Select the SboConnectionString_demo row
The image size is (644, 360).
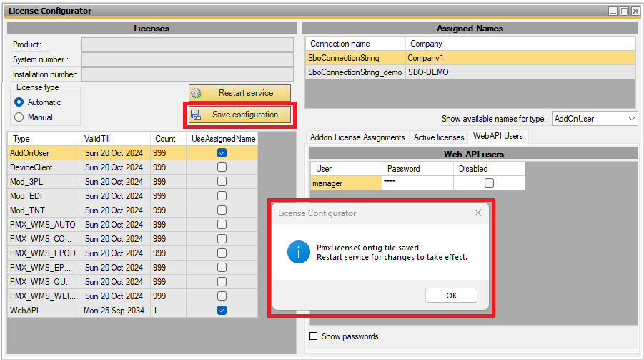tap(355, 72)
